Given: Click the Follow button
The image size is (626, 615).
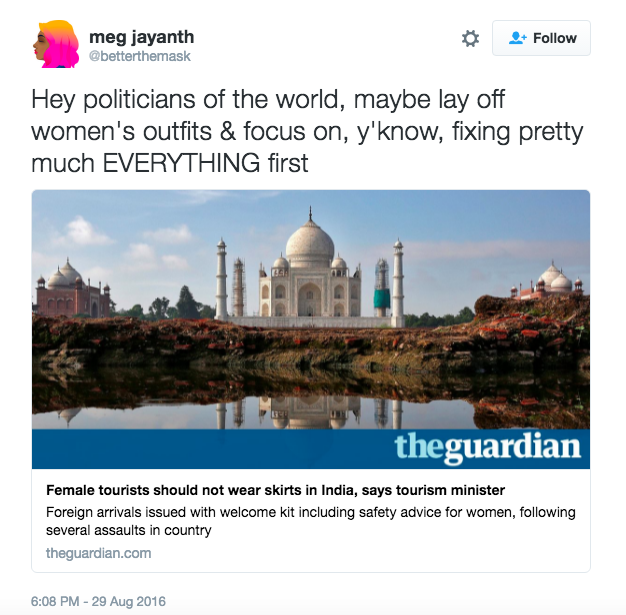Looking at the screenshot, I should (x=541, y=38).
